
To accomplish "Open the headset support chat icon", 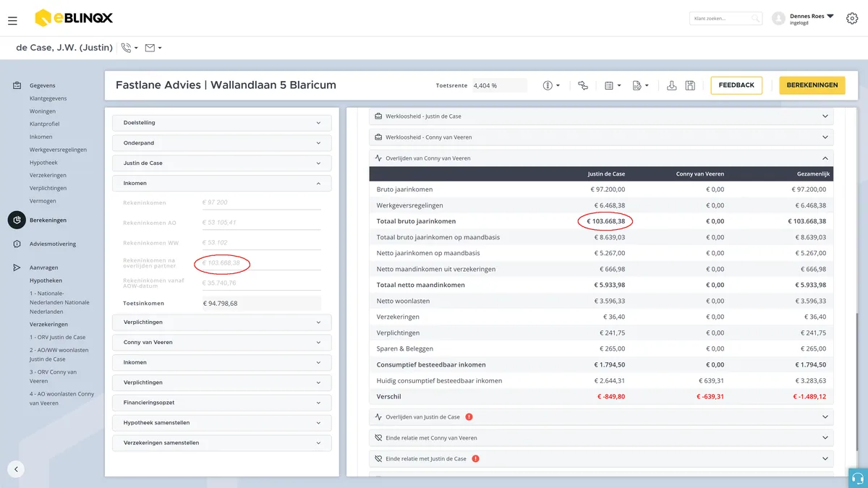I will coord(858,478).
